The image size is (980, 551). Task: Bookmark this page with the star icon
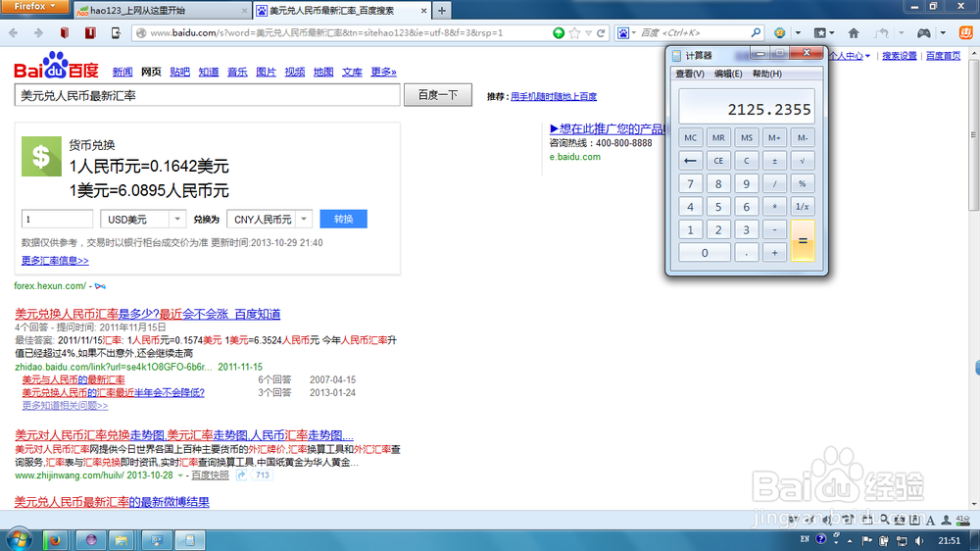coord(574,33)
